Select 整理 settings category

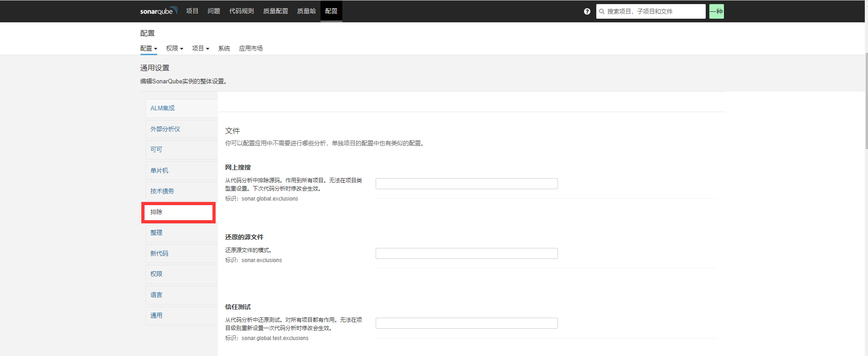(181, 232)
